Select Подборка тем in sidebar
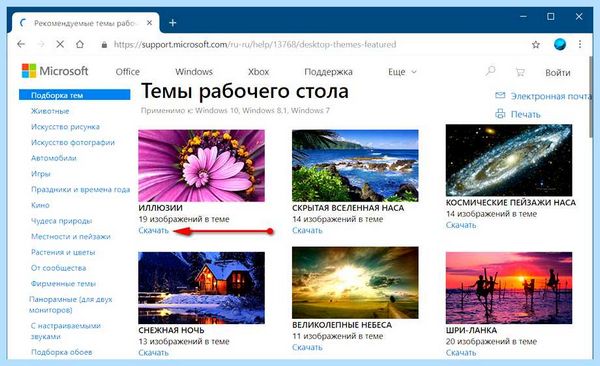 [x=75, y=95]
